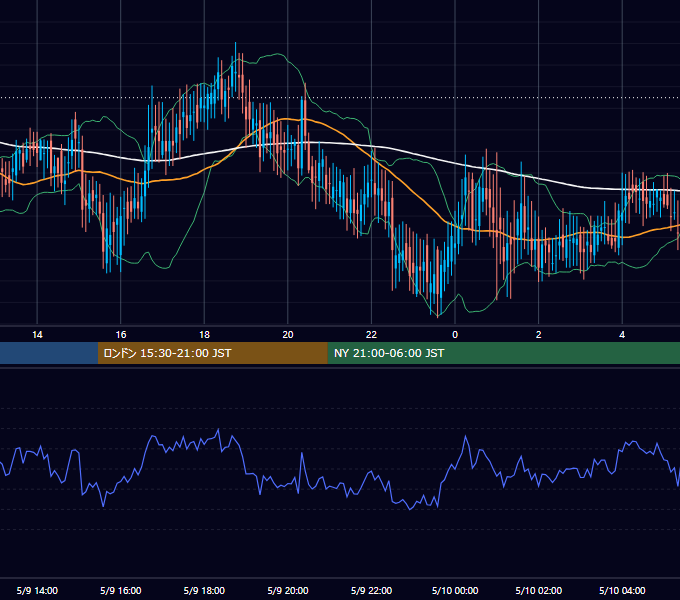The height and width of the screenshot is (600, 680).
Task: Click the 5/9 16:00 date label
Action: [x=121, y=590]
